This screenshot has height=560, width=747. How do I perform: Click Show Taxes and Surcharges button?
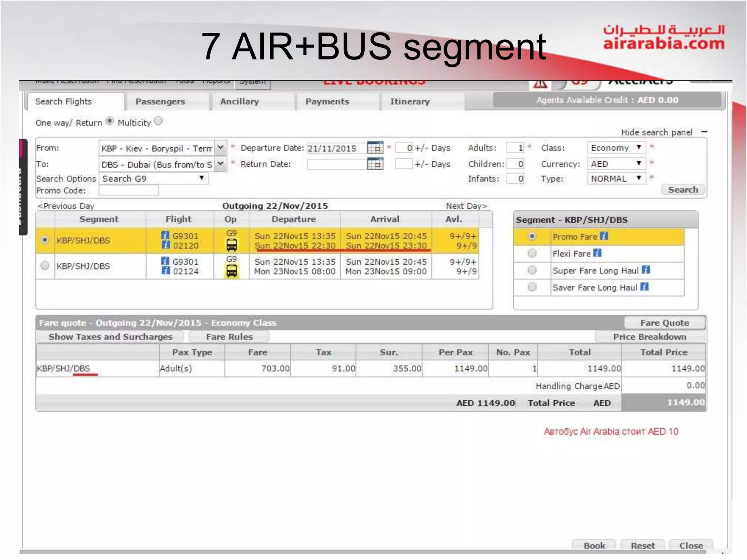tap(110, 337)
